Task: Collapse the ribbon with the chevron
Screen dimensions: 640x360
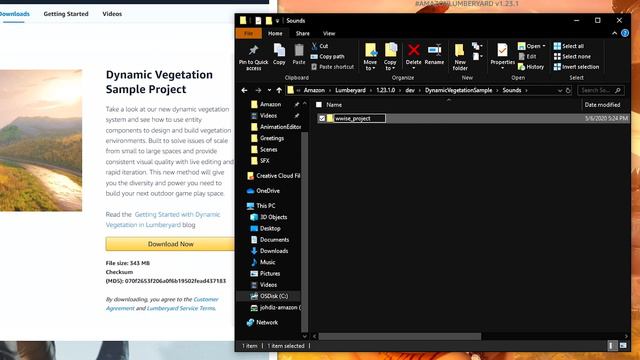Action: pyautogui.click(x=615, y=33)
